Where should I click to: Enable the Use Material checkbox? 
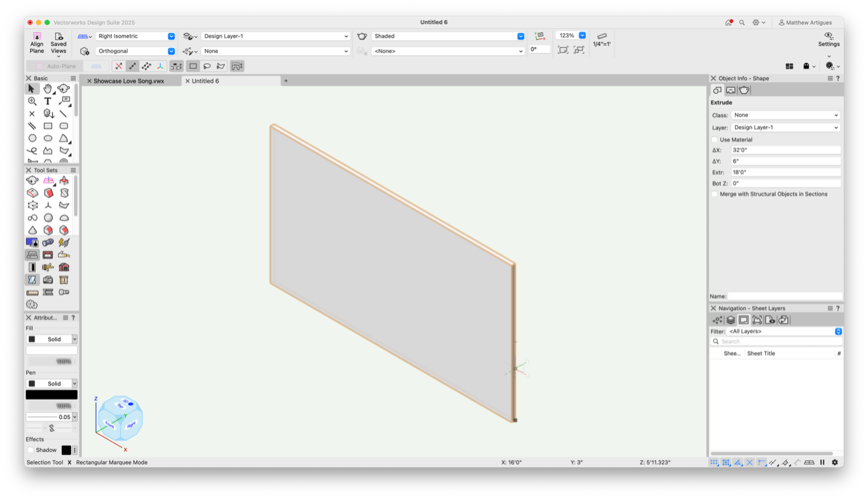(714, 140)
